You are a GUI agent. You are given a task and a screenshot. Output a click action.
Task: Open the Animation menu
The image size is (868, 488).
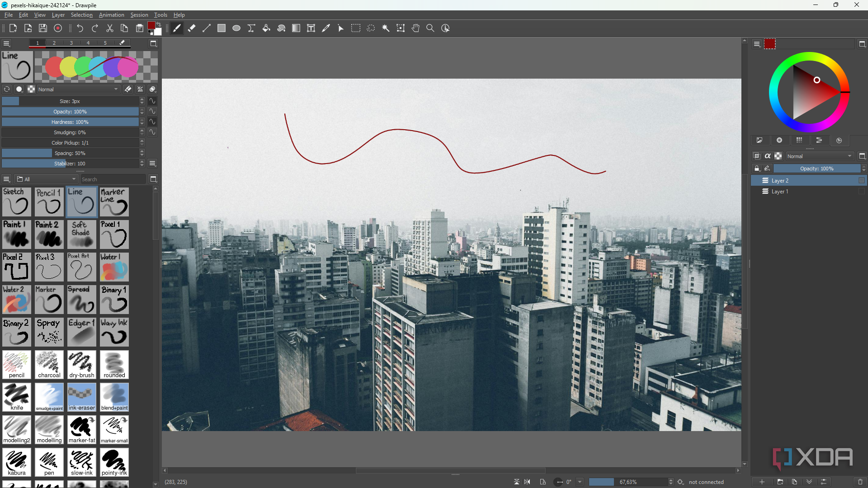click(112, 15)
